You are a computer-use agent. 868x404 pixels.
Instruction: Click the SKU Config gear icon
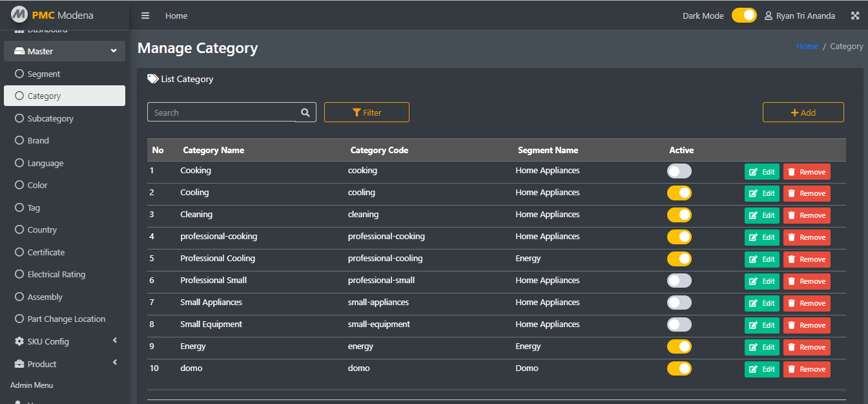tap(19, 341)
